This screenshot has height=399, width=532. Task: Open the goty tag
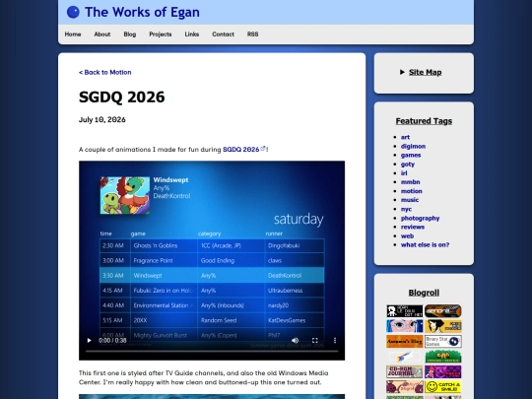[408, 165]
